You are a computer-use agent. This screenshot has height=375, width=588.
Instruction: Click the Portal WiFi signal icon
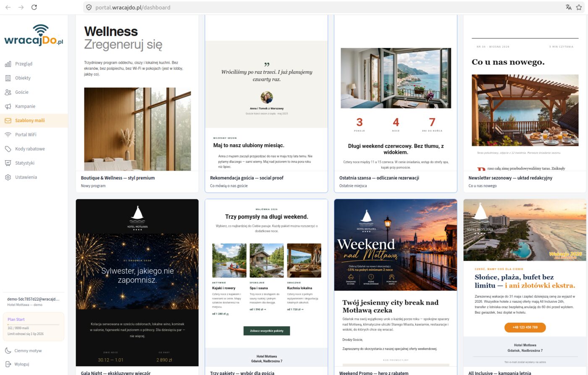click(8, 135)
